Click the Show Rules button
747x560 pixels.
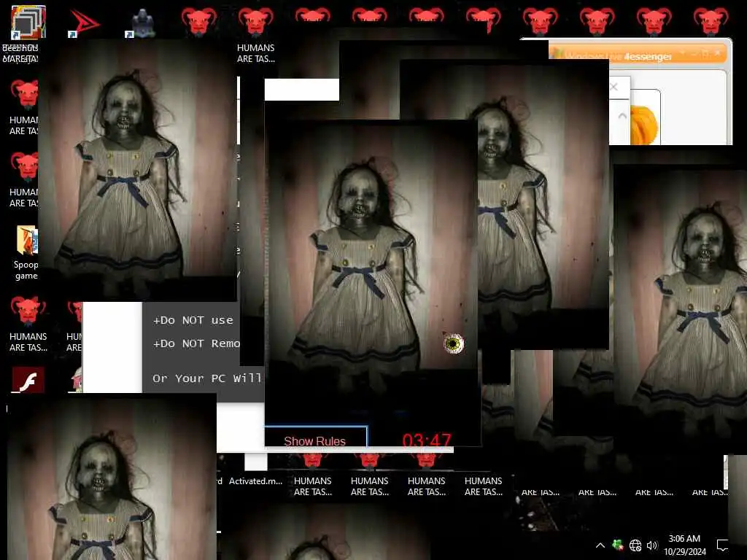pyautogui.click(x=315, y=440)
